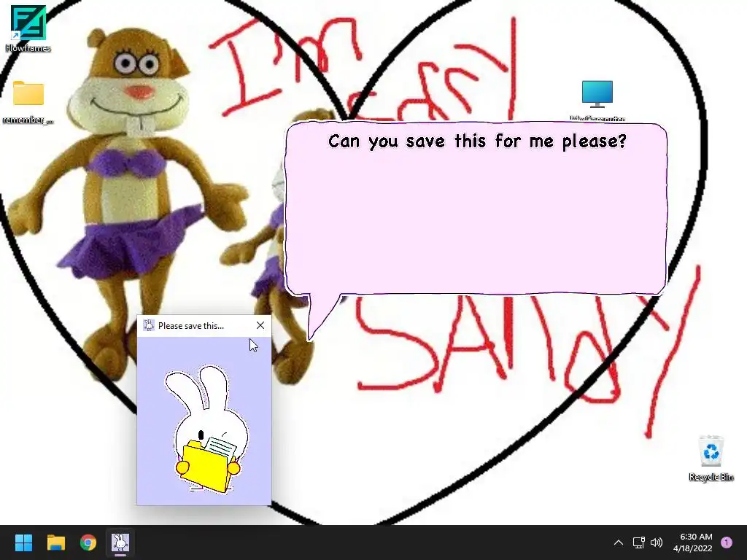Open the volume control tray icon

coord(657,542)
